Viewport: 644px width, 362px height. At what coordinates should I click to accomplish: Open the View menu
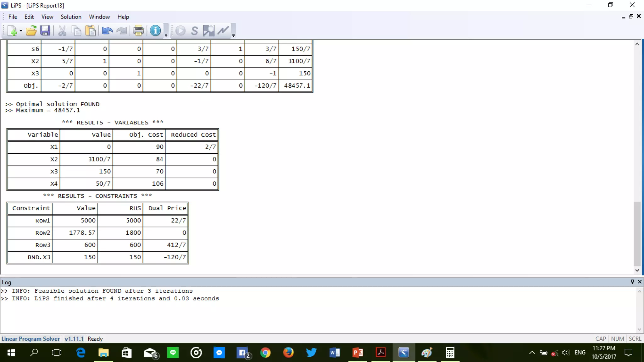47,17
